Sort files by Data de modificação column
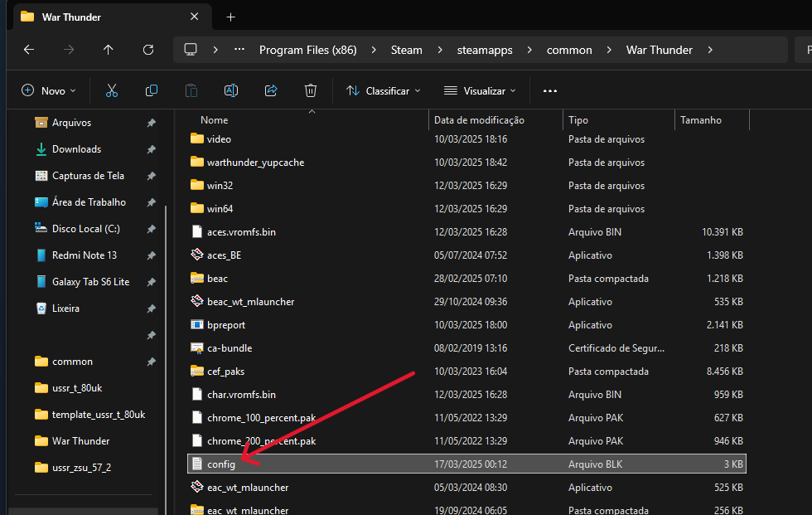This screenshot has height=515, width=812. [x=479, y=120]
